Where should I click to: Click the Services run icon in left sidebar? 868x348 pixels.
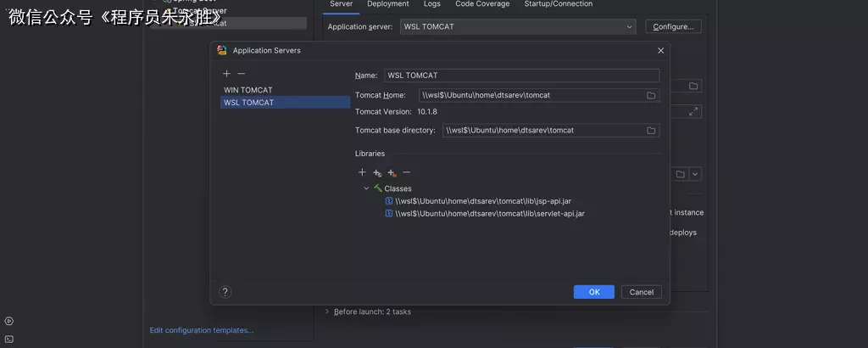point(8,321)
